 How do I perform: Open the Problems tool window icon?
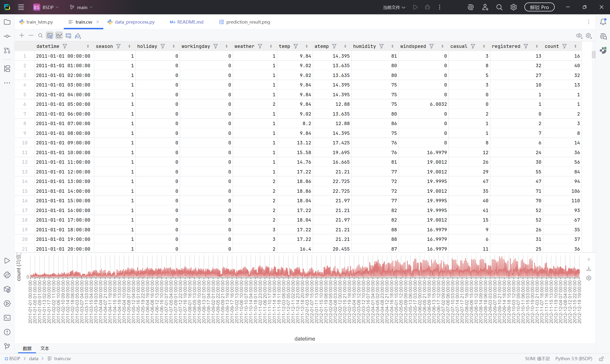click(7, 332)
